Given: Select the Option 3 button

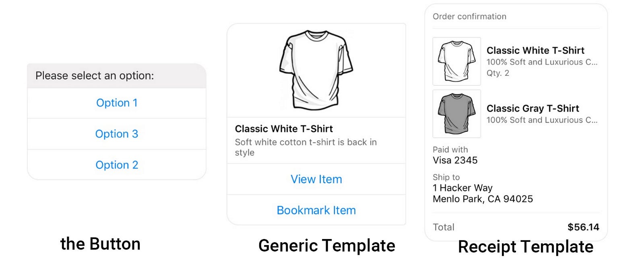Looking at the screenshot, I should pos(117,134).
